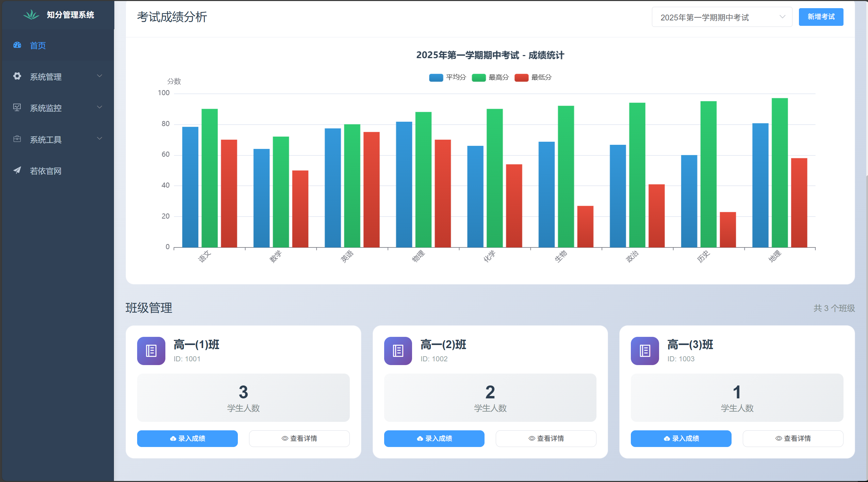Image resolution: width=868 pixels, height=482 pixels.
Task: Toggle the 最高分 legend series
Action: pyautogui.click(x=490, y=78)
